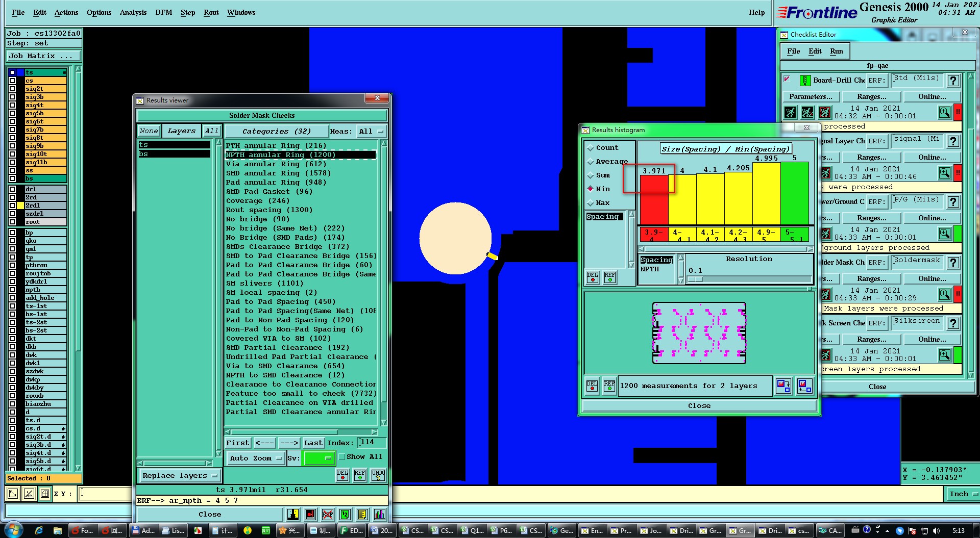Click REF icon under the Spacing list
The image size is (980, 538).
[x=610, y=277]
